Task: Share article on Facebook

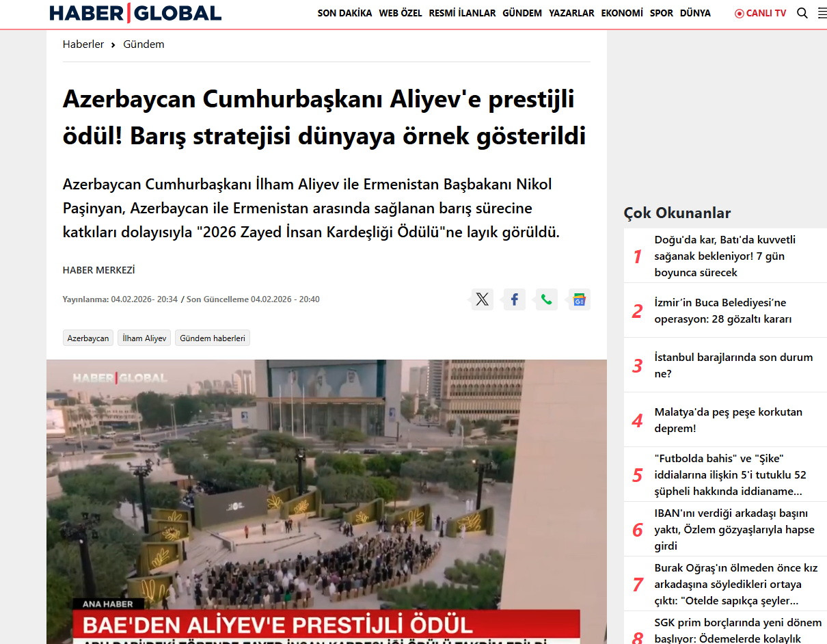Action: click(x=515, y=299)
